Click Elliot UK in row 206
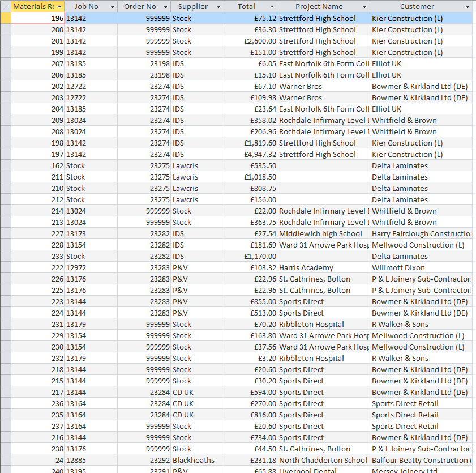This screenshot has width=476, height=473. 421,75
